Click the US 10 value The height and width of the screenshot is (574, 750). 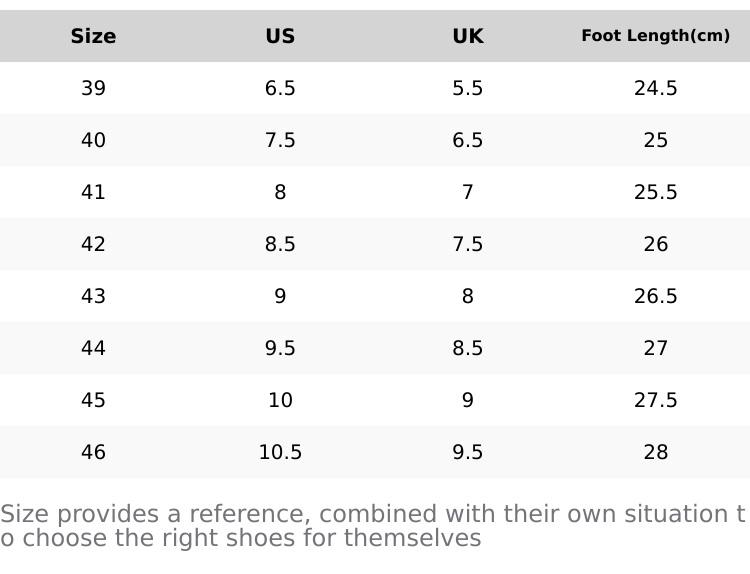[280, 400]
